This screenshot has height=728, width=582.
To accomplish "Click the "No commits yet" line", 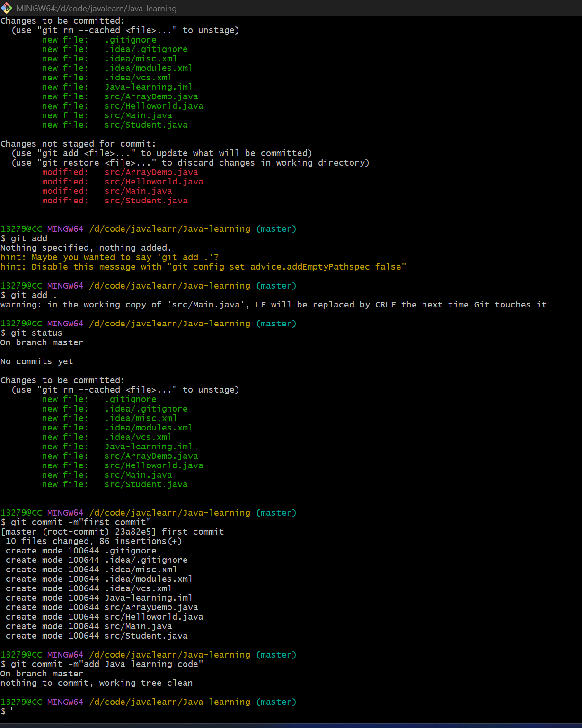I will click(37, 361).
